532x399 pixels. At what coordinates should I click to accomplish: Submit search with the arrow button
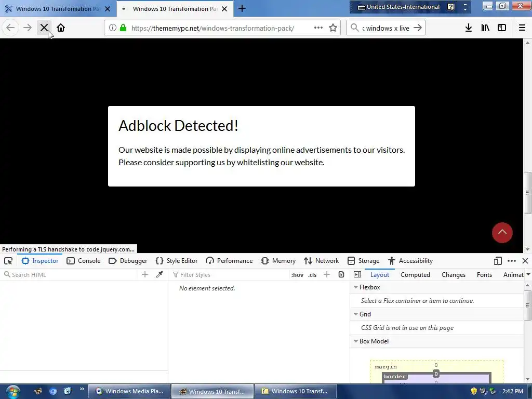(418, 28)
